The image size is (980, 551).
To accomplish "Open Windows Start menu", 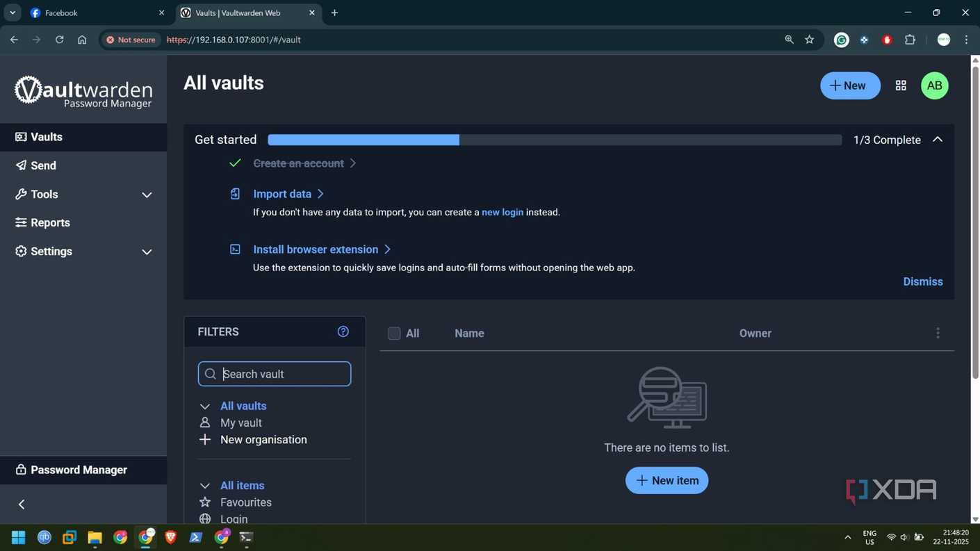I will [19, 537].
